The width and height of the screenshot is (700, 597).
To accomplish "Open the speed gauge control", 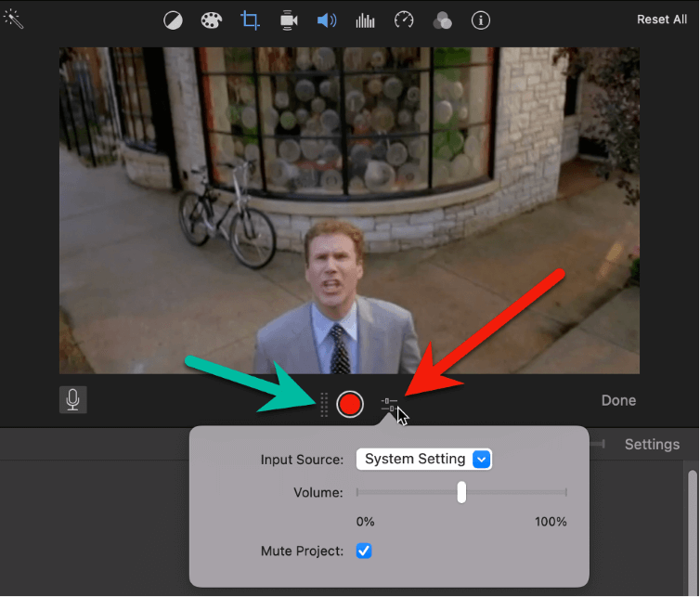I will pos(404,20).
